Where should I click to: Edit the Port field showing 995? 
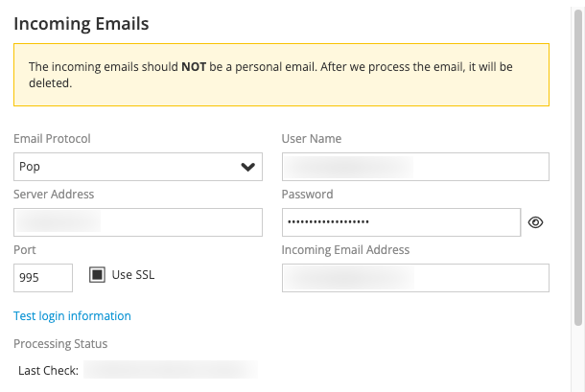43,278
